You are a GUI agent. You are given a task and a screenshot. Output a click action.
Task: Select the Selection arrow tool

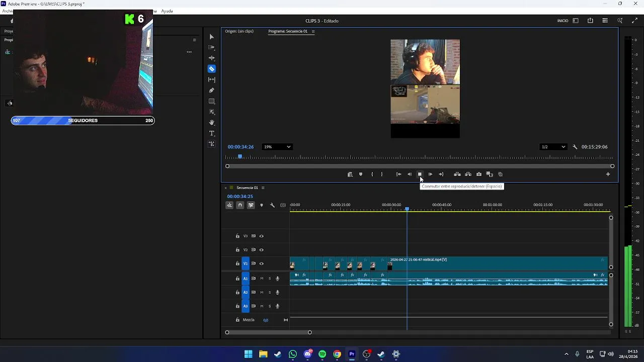pyautogui.click(x=211, y=37)
